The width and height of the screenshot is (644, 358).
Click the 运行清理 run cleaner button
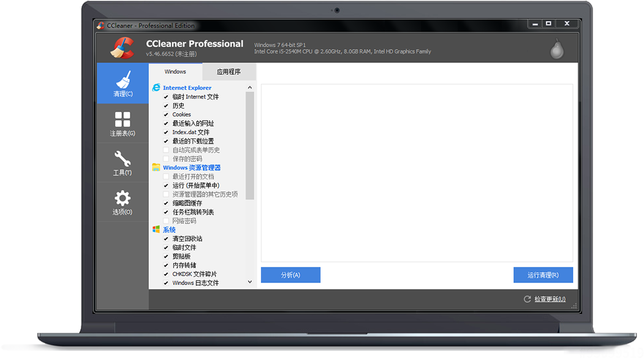(543, 275)
